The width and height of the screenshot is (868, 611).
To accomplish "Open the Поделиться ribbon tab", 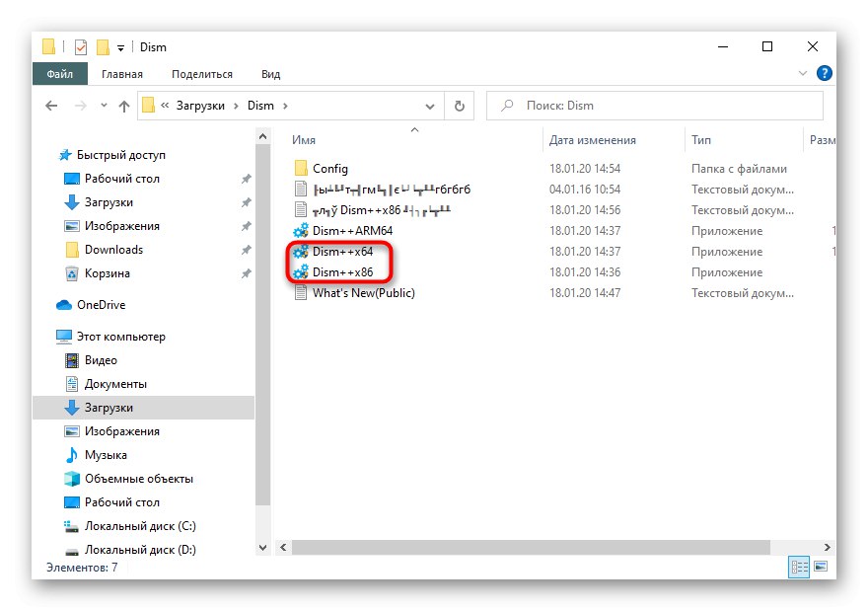I will [202, 74].
